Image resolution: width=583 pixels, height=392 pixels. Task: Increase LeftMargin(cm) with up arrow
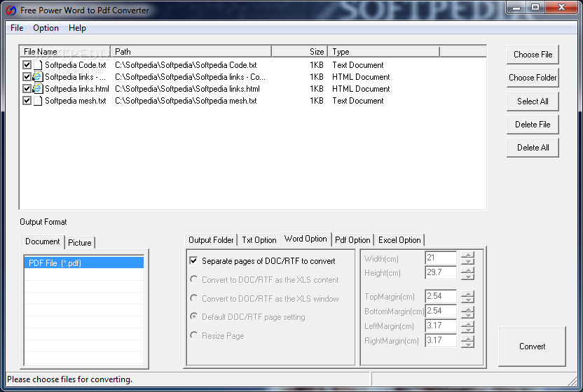coord(468,323)
